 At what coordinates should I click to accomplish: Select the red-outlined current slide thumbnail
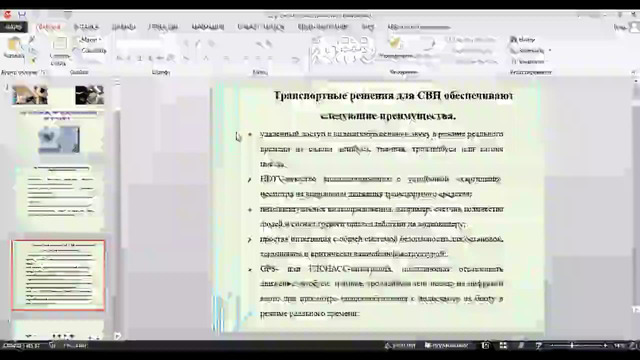point(58,276)
